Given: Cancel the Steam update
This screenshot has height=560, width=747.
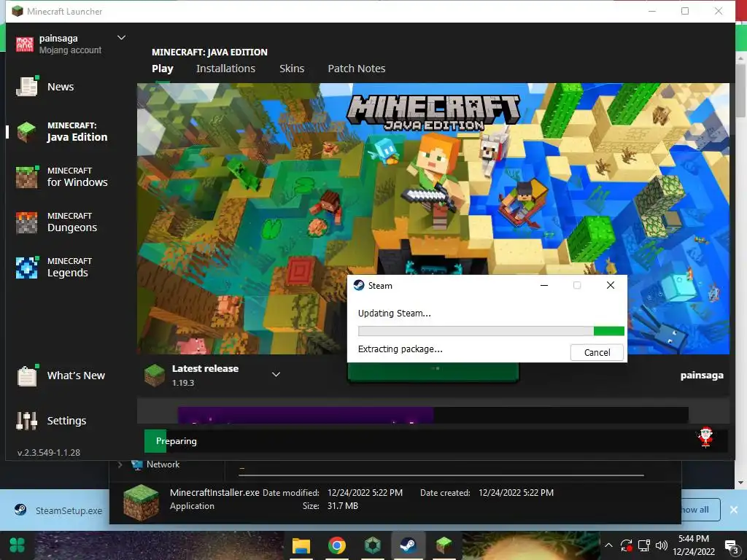Looking at the screenshot, I should (597, 352).
